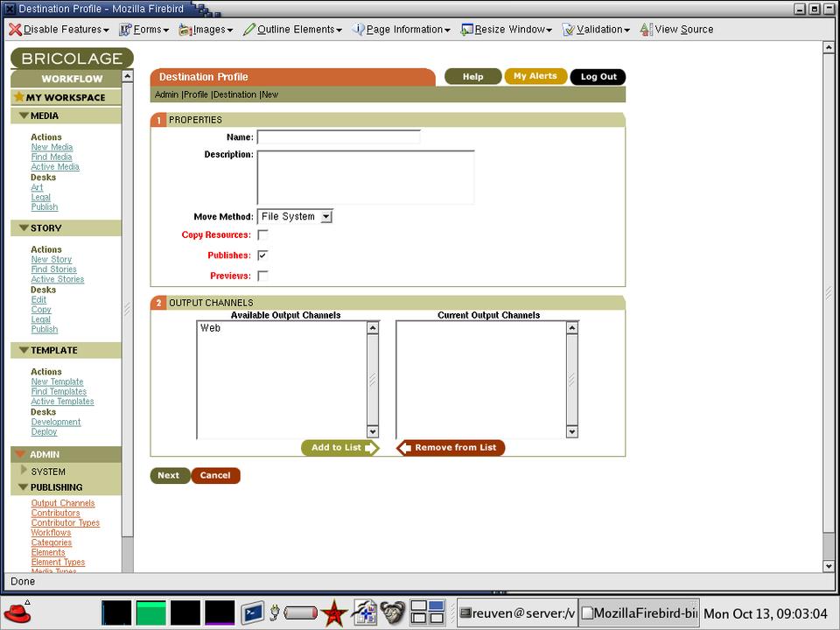Click the workspace switcher icon

coord(428,612)
